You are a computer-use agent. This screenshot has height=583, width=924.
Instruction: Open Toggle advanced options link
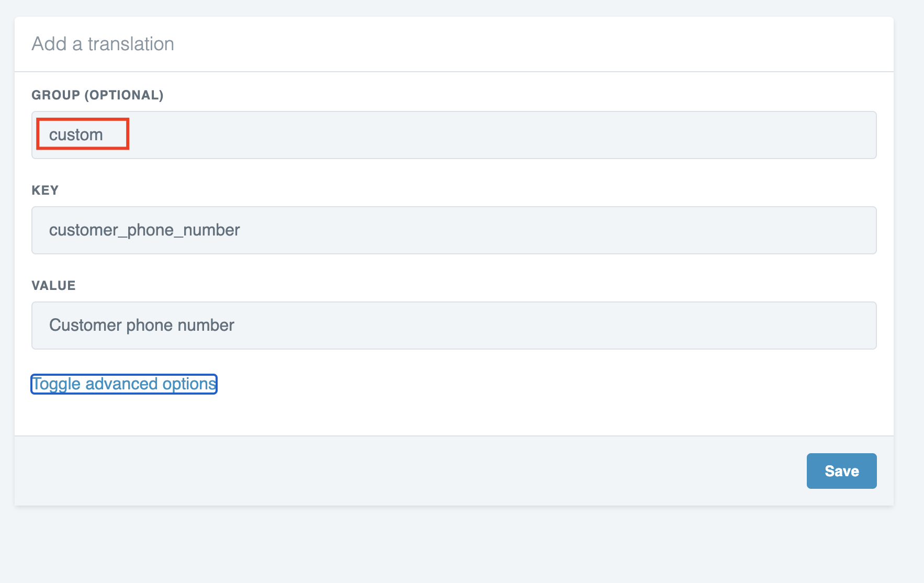124,384
